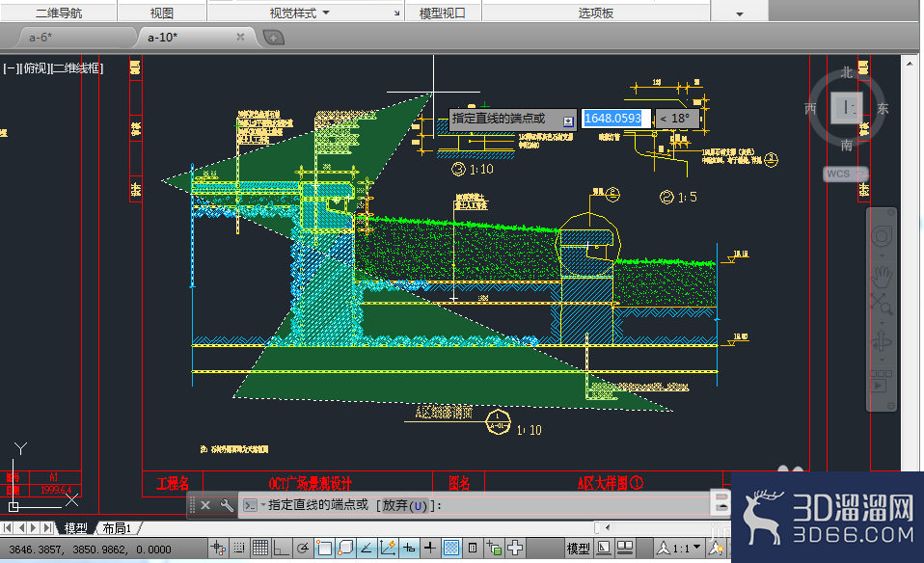Click the first layout tab navigation arrow
This screenshot has width=924, height=563.
[x=7, y=527]
